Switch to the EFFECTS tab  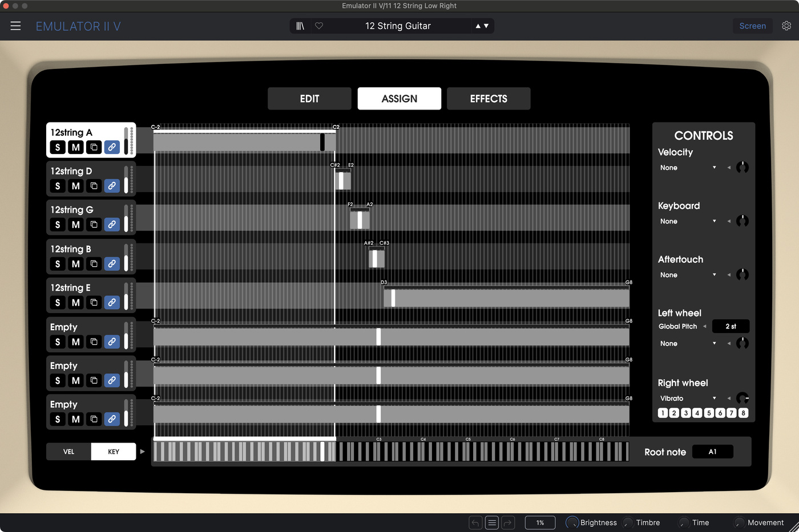[489, 99]
